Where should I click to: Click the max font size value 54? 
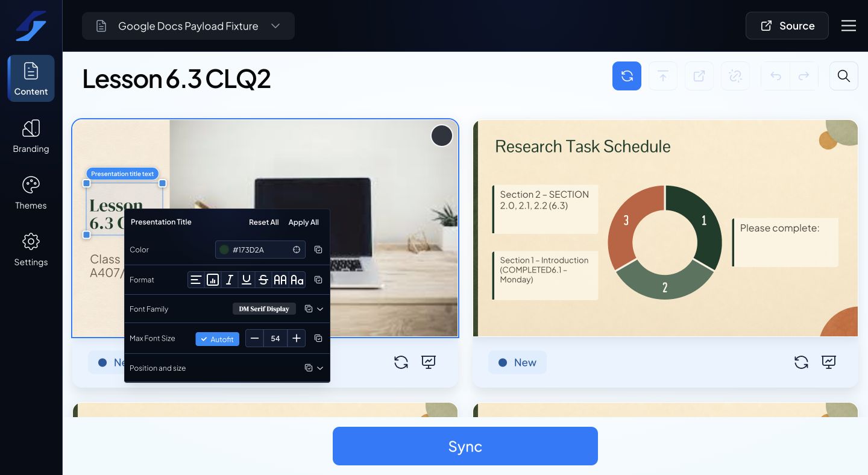click(275, 338)
